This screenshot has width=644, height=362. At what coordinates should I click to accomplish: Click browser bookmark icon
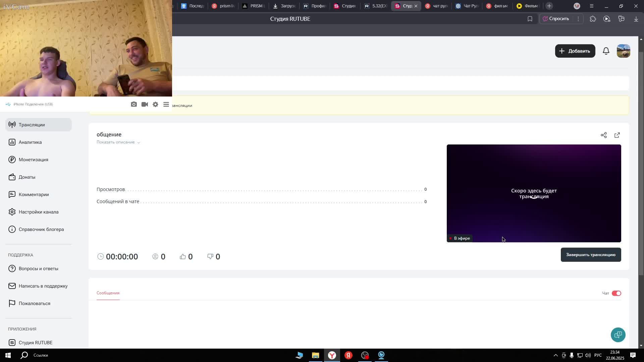coord(530,19)
